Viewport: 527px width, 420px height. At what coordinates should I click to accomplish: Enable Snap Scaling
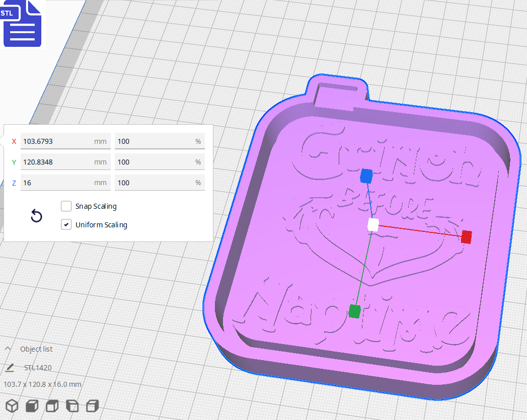coord(66,206)
